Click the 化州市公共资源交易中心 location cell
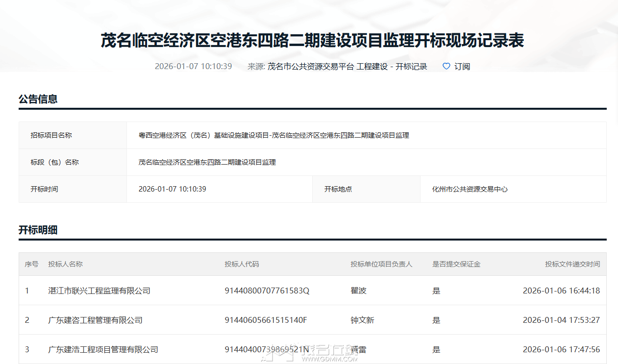The image size is (618, 364). (x=470, y=189)
